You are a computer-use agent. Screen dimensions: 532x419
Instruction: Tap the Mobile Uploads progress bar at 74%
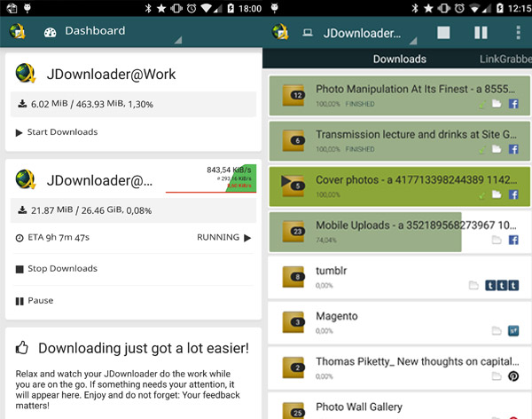coord(372,232)
